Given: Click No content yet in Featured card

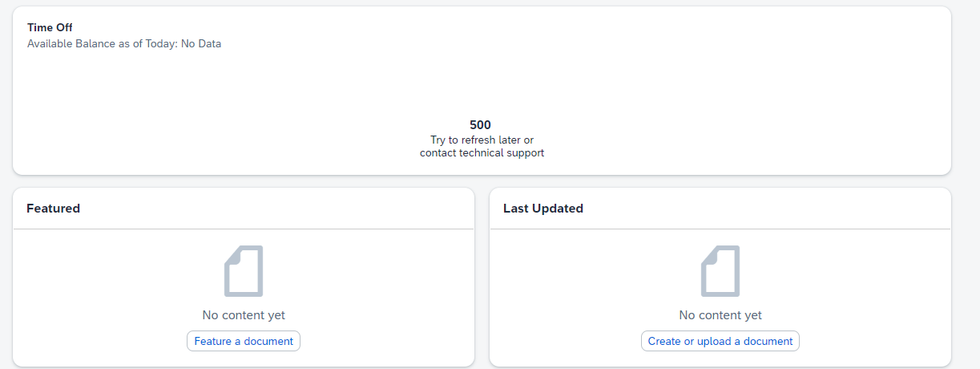Looking at the screenshot, I should pyautogui.click(x=244, y=315).
